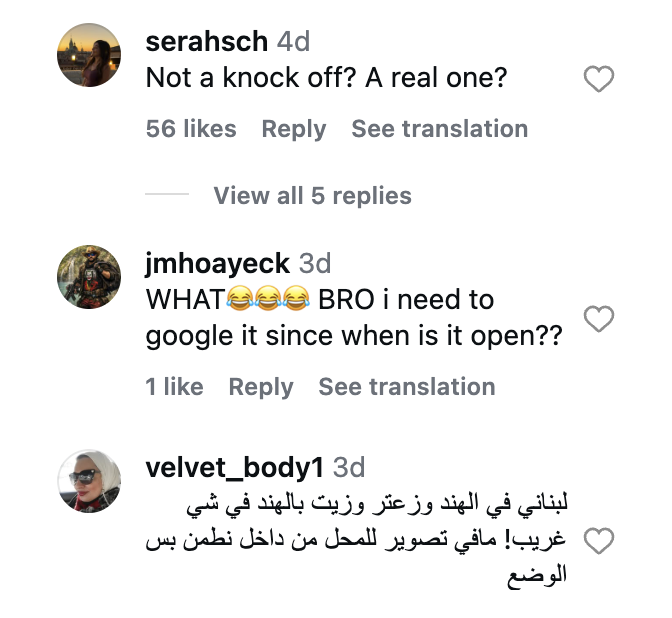Open the serahsch username link
The height and width of the screenshot is (618, 672).
click(207, 42)
